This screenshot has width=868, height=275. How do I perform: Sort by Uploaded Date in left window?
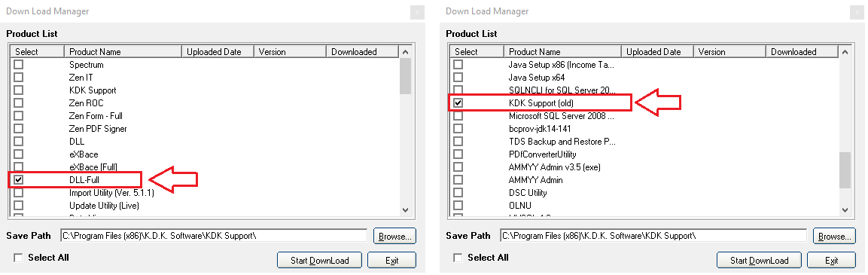pos(218,51)
